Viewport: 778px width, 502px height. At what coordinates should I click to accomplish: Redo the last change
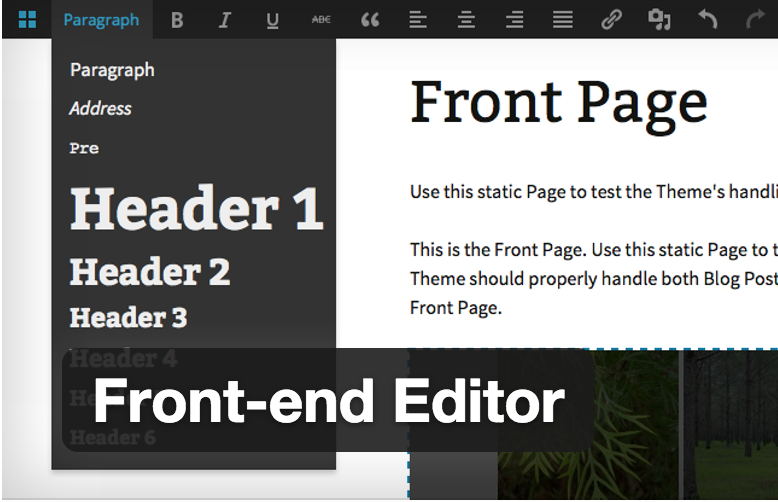tap(756, 20)
